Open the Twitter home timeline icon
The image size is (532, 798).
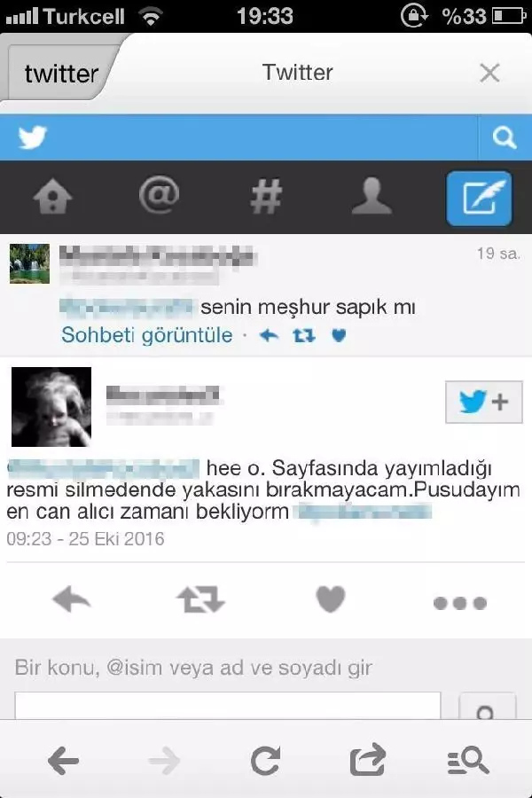pyautogui.click(x=53, y=197)
